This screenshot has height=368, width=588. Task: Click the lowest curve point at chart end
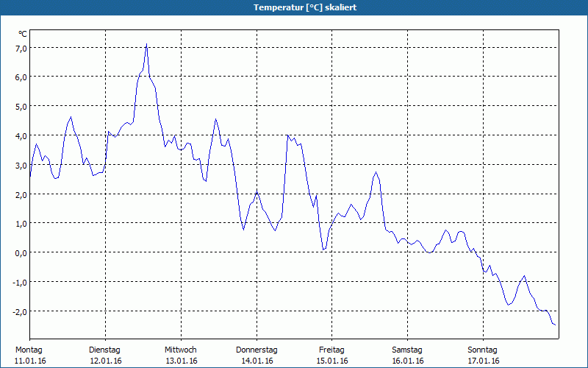coord(555,325)
